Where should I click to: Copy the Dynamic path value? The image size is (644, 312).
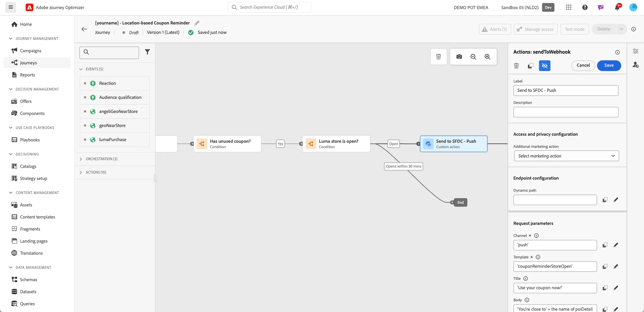605,200
